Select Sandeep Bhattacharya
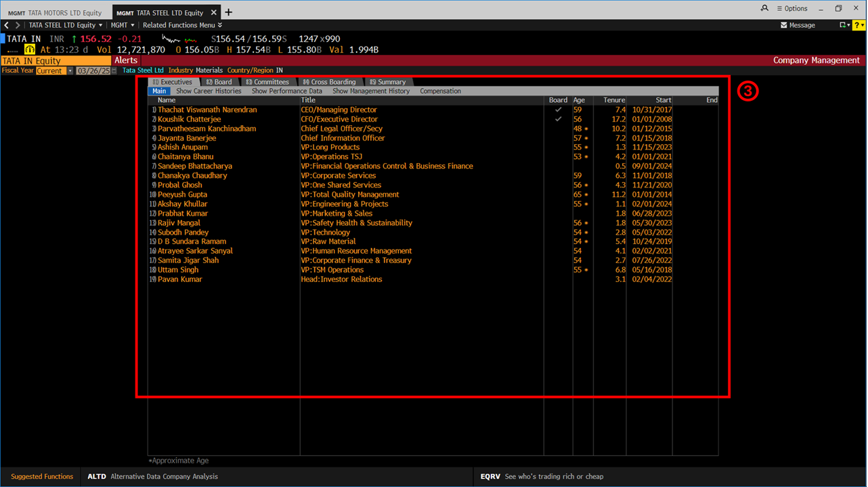Image resolution: width=868 pixels, height=487 pixels. [x=195, y=166]
